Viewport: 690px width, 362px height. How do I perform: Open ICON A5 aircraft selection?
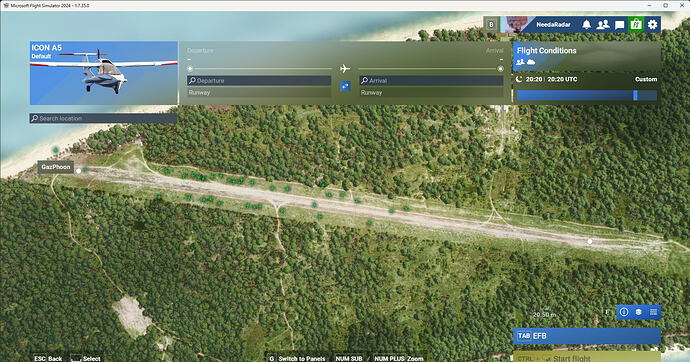click(x=103, y=73)
